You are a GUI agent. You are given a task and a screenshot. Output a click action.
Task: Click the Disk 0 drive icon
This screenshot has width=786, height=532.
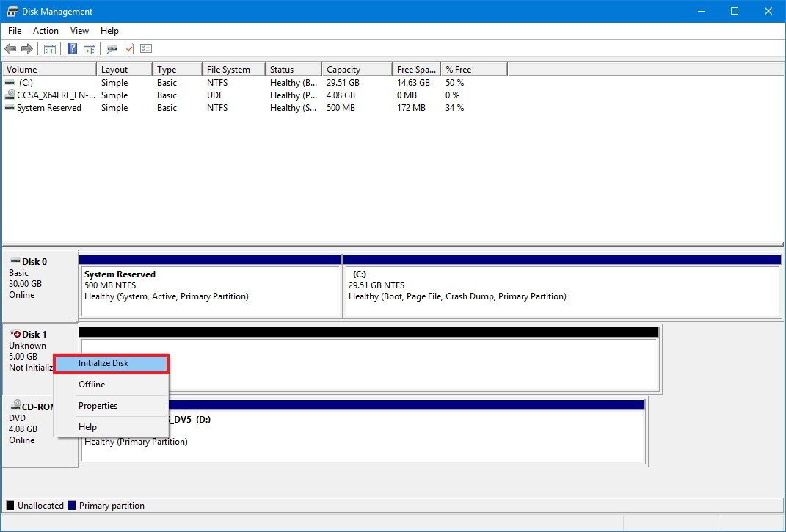(x=15, y=261)
